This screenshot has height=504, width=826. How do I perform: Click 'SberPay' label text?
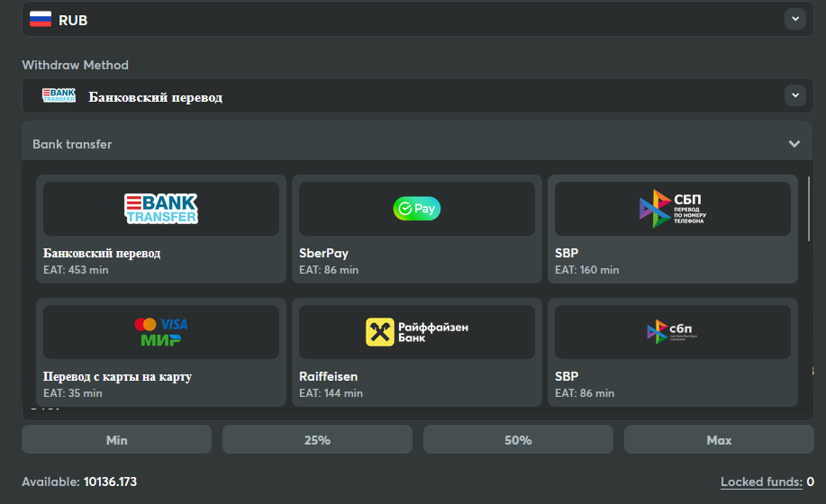[x=324, y=254]
